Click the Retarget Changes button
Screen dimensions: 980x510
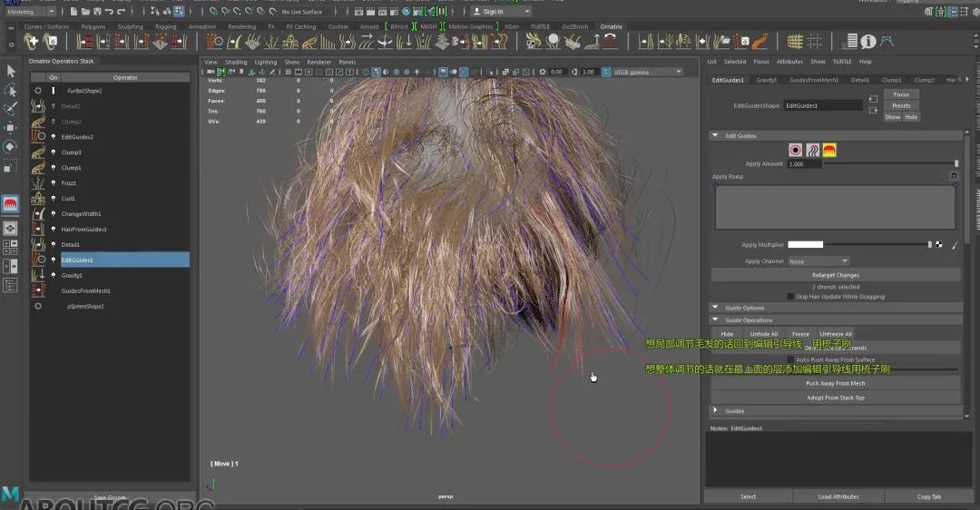835,275
